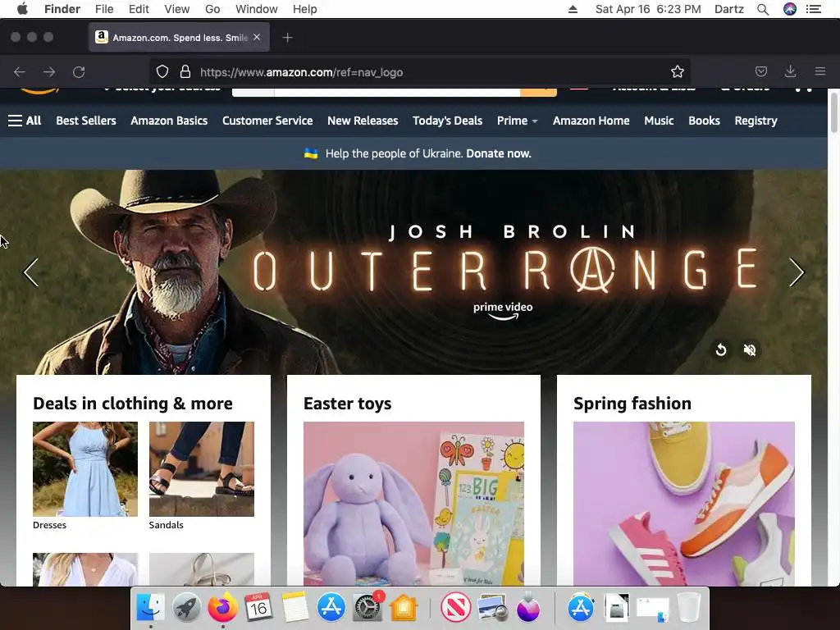Click the eject icon in the menu bar

pyautogui.click(x=573, y=9)
